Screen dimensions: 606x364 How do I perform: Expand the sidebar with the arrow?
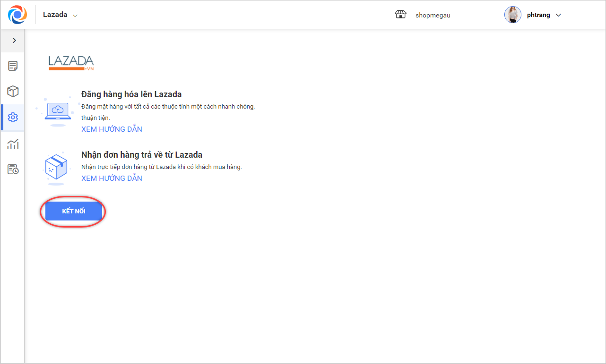click(14, 41)
